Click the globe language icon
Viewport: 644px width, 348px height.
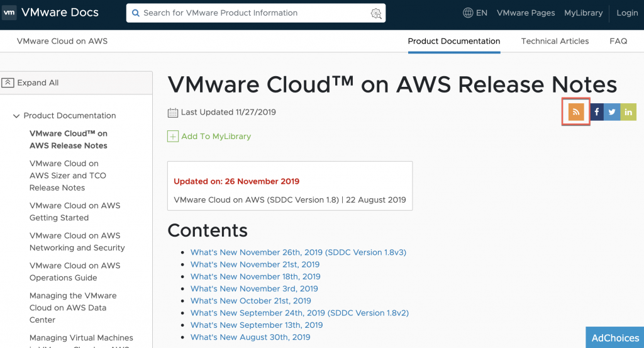pyautogui.click(x=468, y=13)
